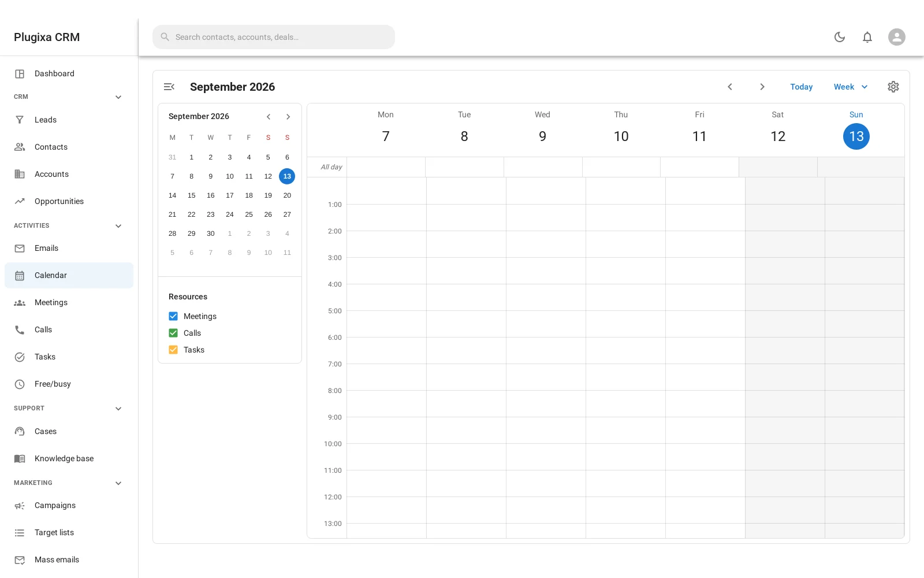Open user account avatar
The width and height of the screenshot is (924, 578).
coord(897,37)
